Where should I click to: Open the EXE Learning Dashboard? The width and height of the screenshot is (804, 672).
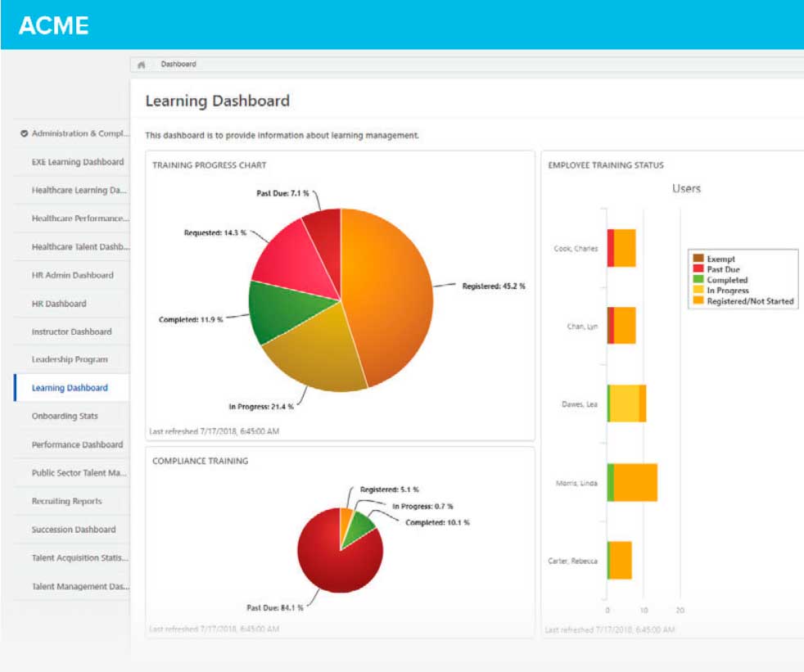pyautogui.click(x=78, y=162)
